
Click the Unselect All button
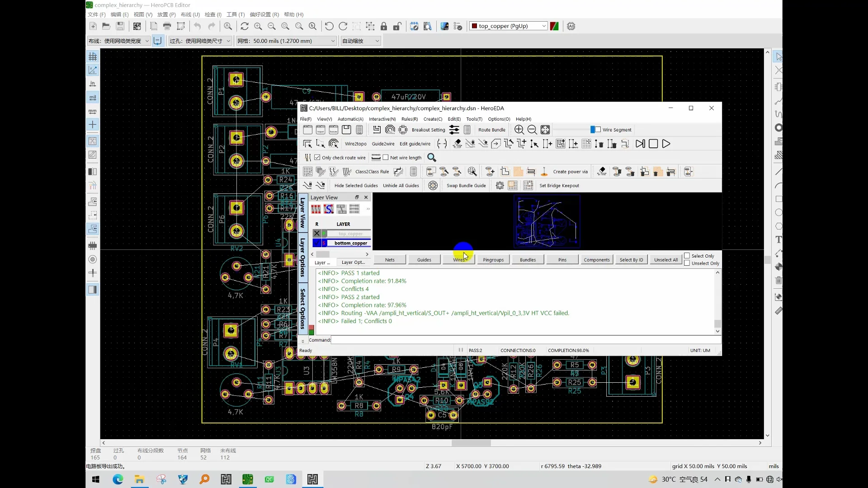(665, 260)
